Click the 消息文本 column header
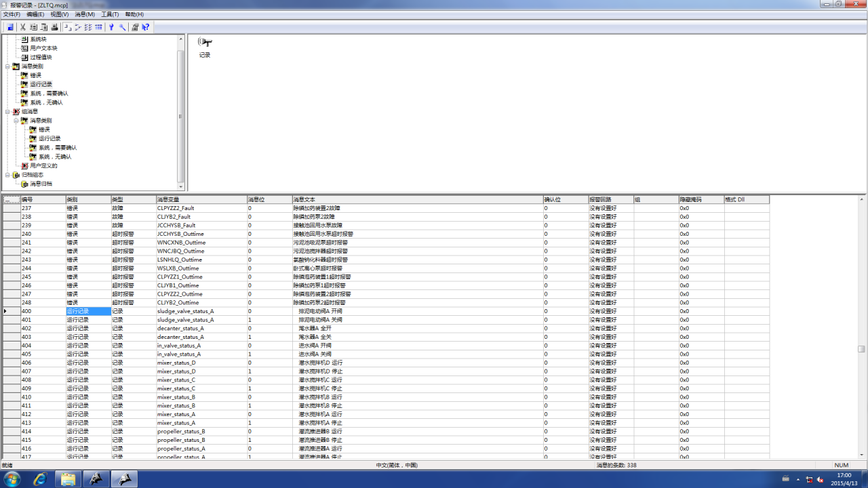This screenshot has height=488, width=868. point(417,200)
